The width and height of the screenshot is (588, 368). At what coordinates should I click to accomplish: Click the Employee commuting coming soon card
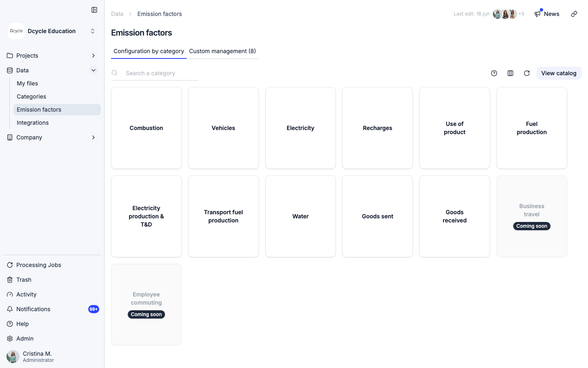146,305
